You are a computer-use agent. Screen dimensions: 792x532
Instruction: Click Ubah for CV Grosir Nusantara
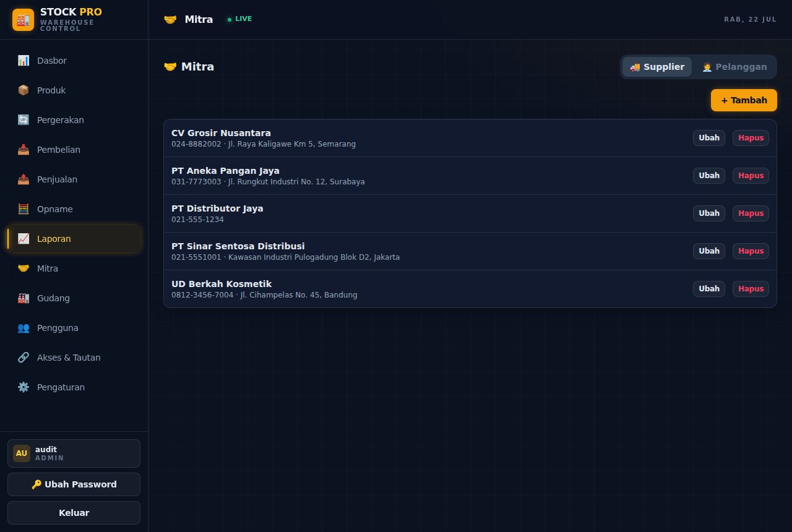709,138
